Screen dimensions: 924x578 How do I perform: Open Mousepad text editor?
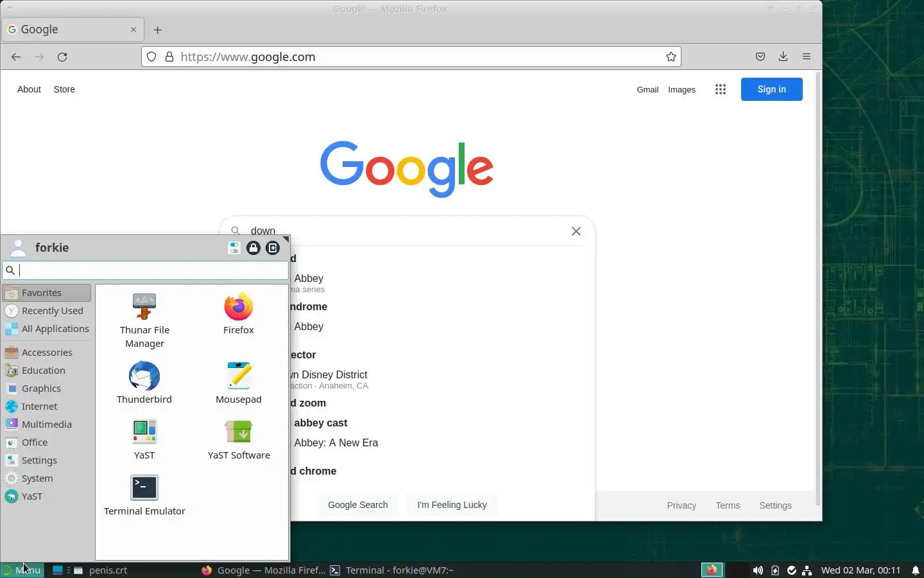[239, 383]
